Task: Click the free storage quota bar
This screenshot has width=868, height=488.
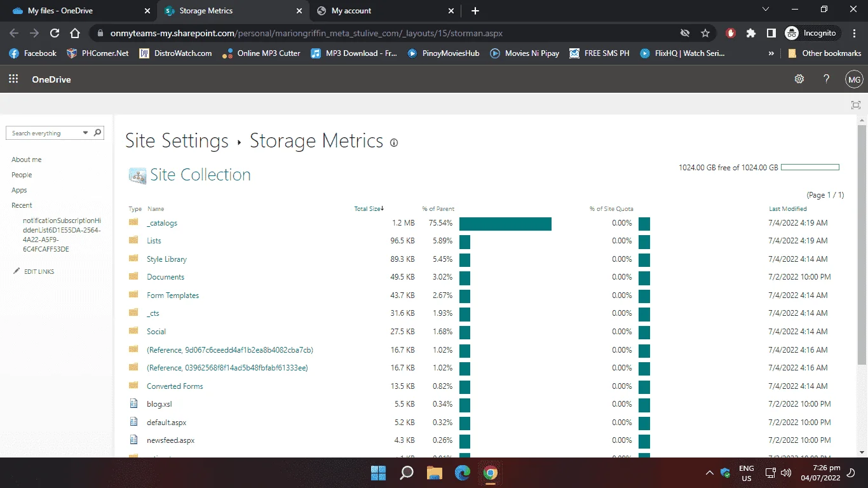Action: [810, 168]
